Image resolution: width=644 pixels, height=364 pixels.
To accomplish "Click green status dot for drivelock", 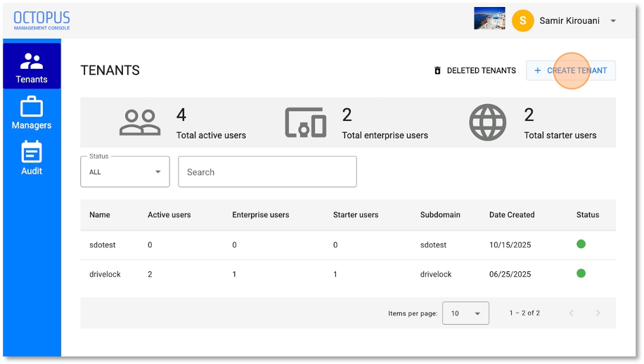I will pyautogui.click(x=581, y=273).
